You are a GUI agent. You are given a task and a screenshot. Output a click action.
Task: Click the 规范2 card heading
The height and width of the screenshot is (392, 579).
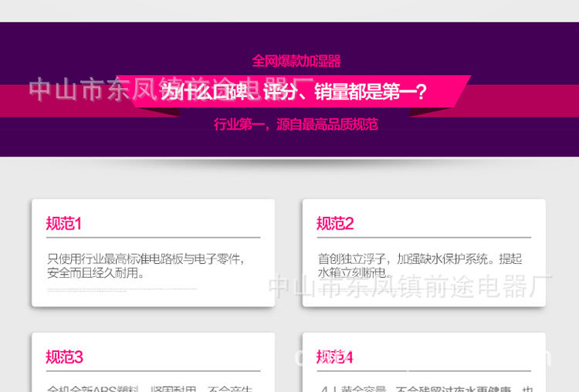tap(335, 224)
